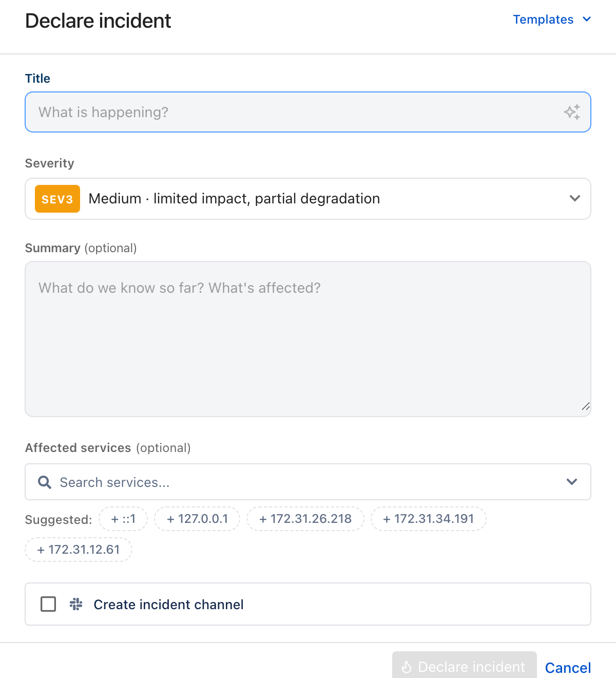Click the Search services field

click(x=308, y=482)
